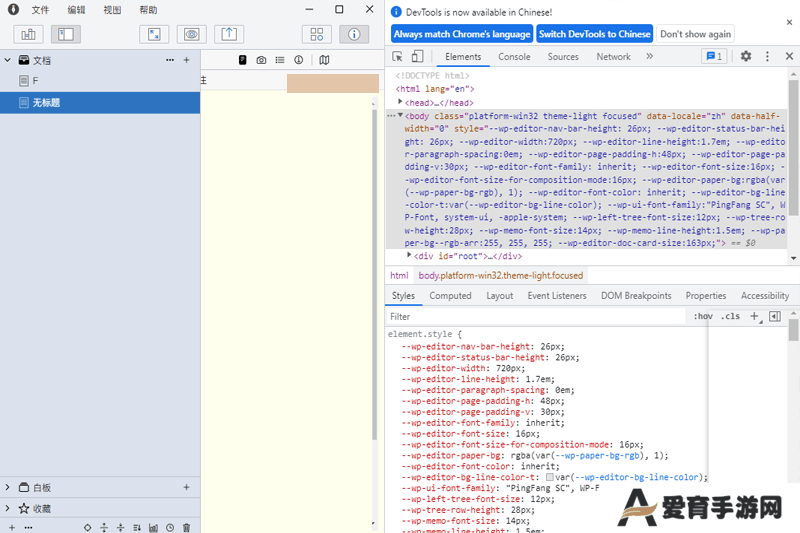Switch to the Network tab
The height and width of the screenshot is (533, 800).
[x=614, y=57]
